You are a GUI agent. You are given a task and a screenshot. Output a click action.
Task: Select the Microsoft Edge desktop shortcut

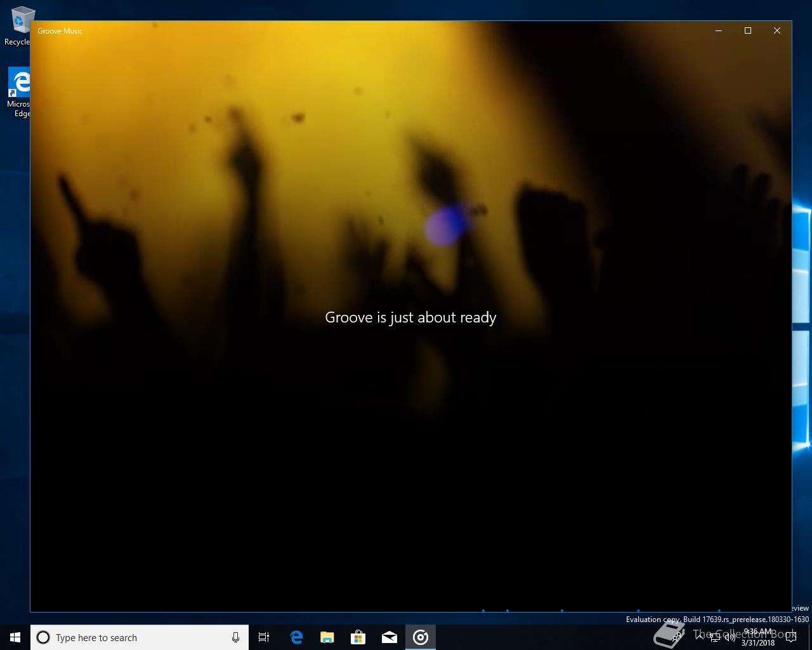(19, 93)
